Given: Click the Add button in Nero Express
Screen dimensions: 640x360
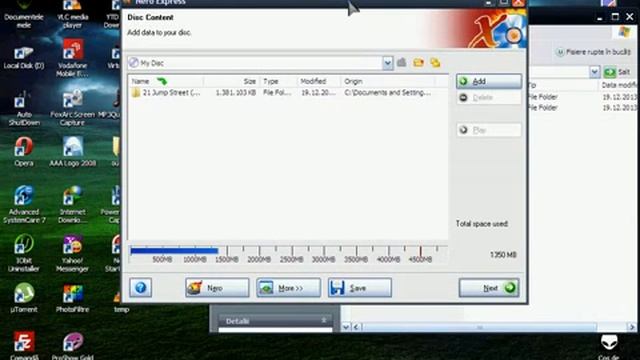Looking at the screenshot, I should click(489, 81).
